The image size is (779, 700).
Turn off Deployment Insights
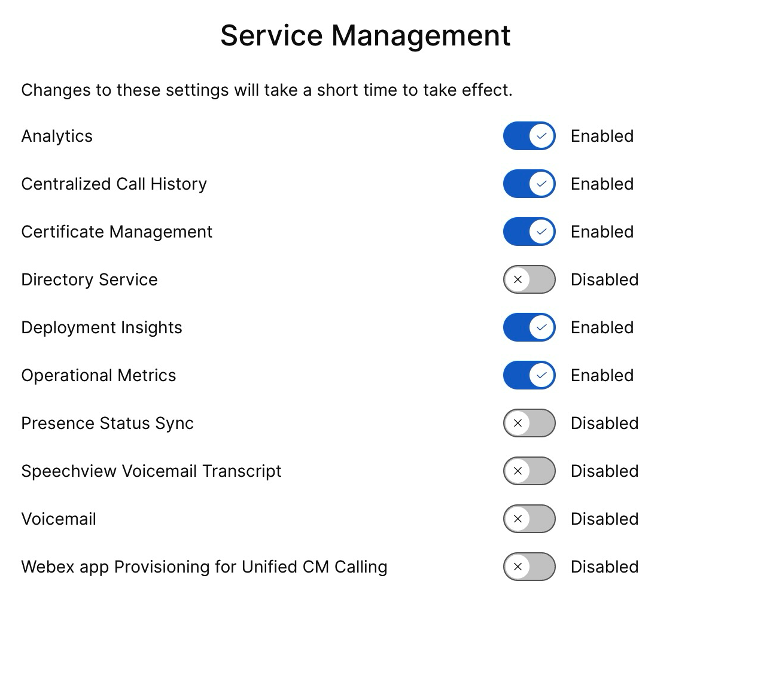click(529, 327)
